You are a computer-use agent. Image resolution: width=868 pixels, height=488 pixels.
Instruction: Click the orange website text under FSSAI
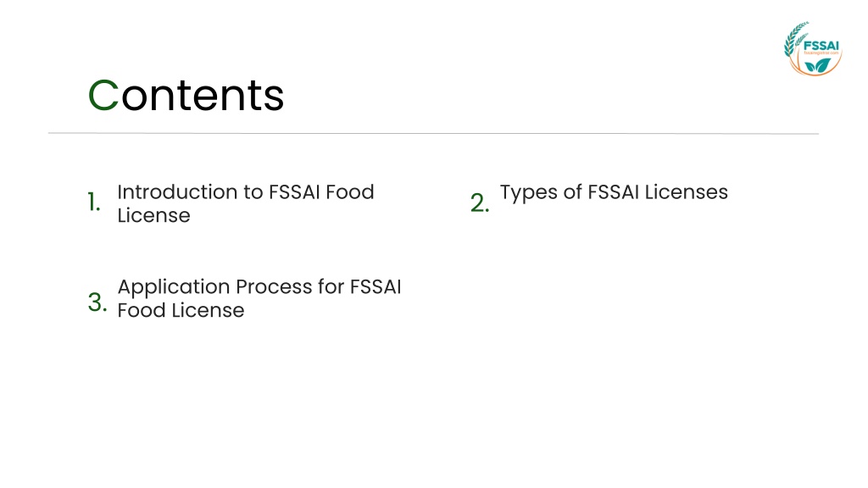[821, 53]
